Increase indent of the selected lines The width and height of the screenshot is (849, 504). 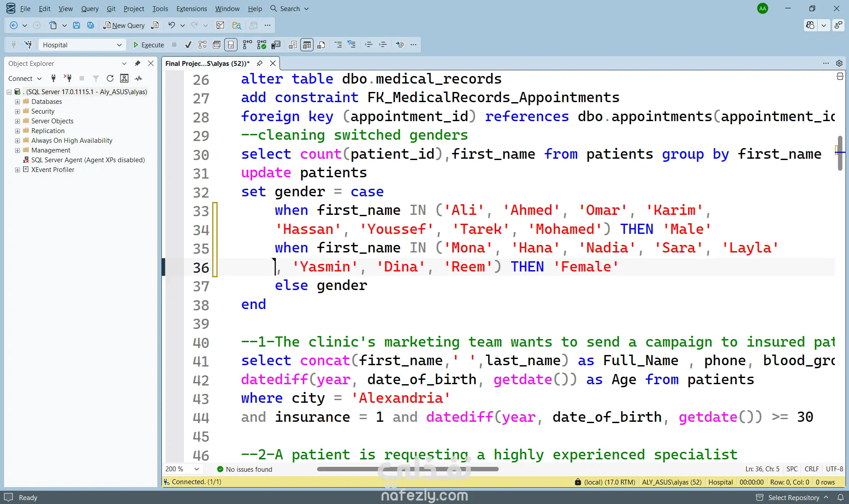tap(383, 45)
